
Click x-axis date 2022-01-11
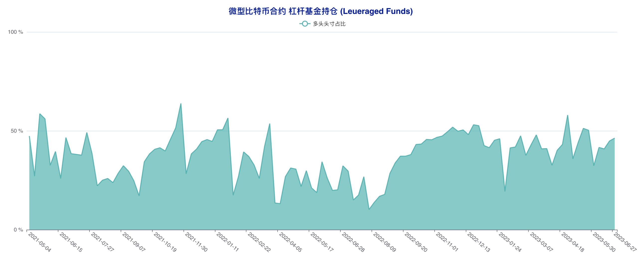click(x=228, y=242)
